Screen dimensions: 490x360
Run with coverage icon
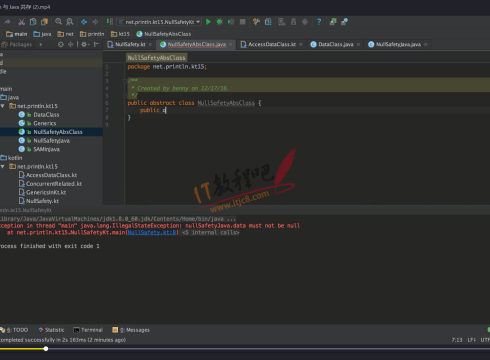pyautogui.click(x=231, y=22)
